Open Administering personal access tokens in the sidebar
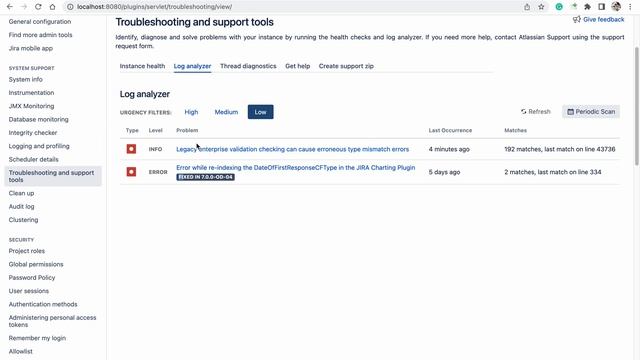 [x=53, y=321]
